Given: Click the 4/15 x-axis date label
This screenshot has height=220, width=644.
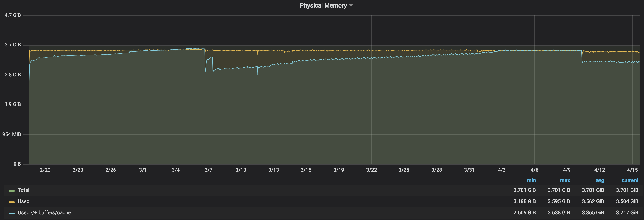Looking at the screenshot, I should (x=632, y=170).
